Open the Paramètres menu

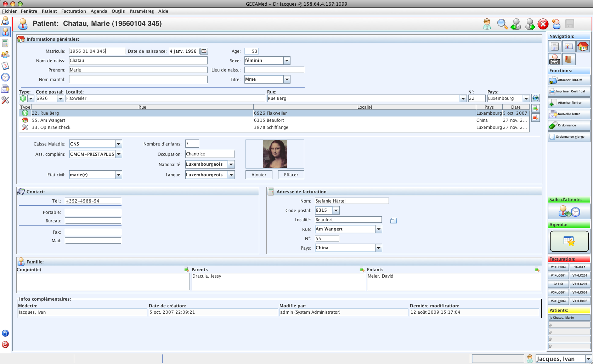141,11
